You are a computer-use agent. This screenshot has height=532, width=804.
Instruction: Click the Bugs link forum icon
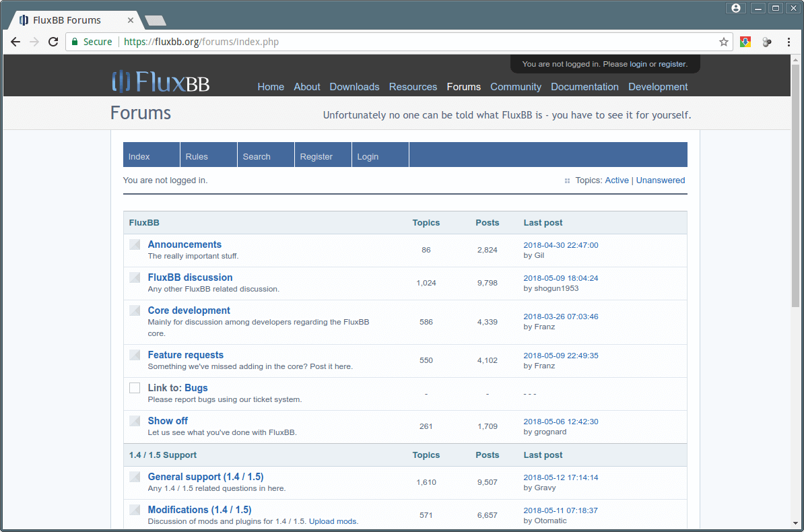135,388
